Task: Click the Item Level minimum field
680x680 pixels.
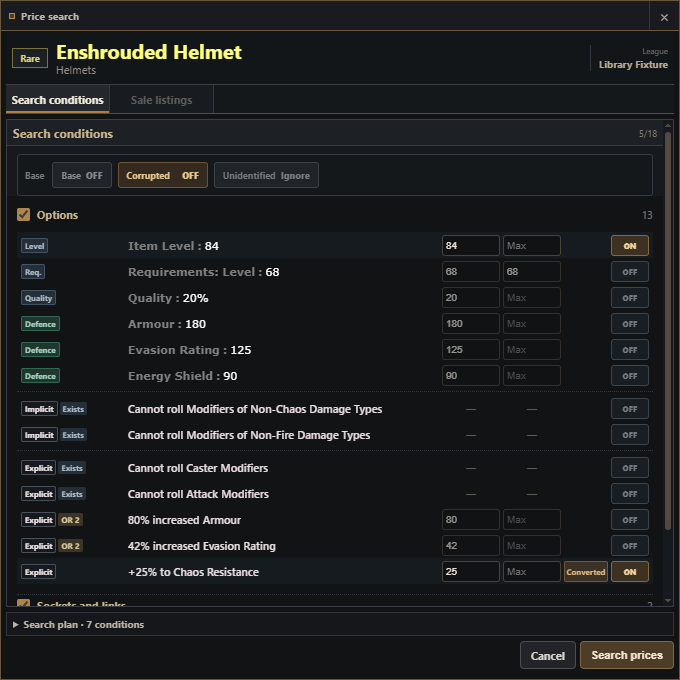Action: coord(471,246)
